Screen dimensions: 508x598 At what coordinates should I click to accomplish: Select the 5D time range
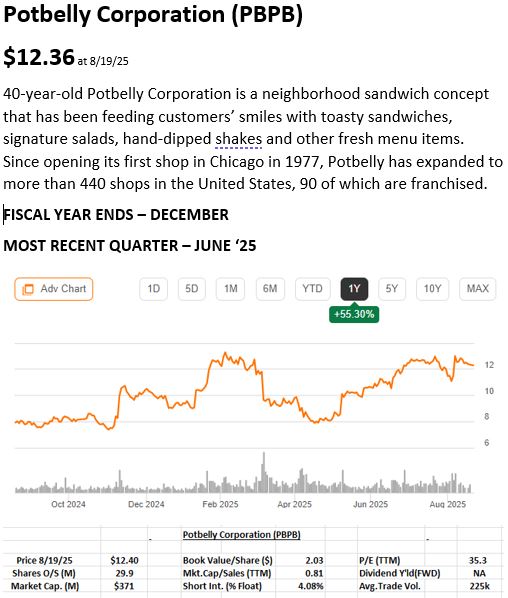(x=192, y=289)
